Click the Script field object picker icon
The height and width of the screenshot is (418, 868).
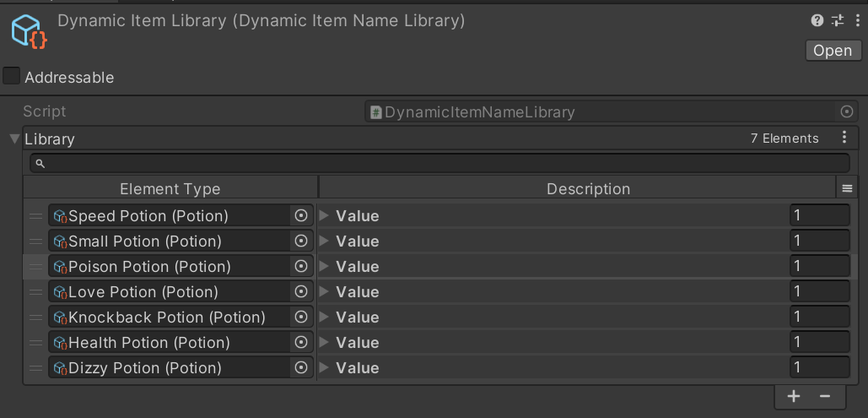pos(847,111)
